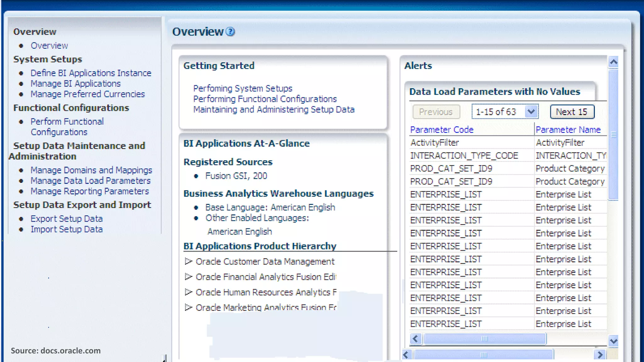Click bottom page scroll right arrow

[x=600, y=355]
